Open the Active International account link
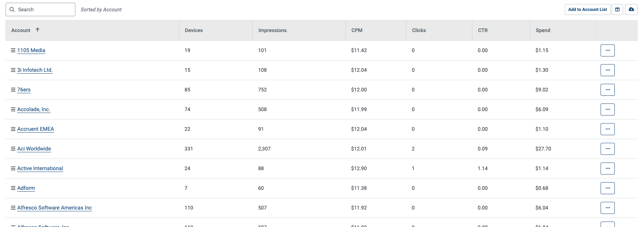The height and width of the screenshot is (227, 644). pos(40,168)
